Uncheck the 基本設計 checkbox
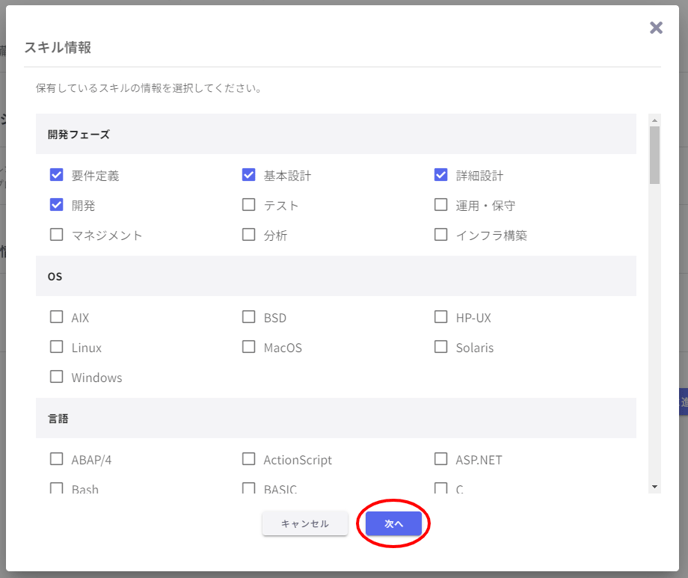The height and width of the screenshot is (578, 688). (x=249, y=175)
